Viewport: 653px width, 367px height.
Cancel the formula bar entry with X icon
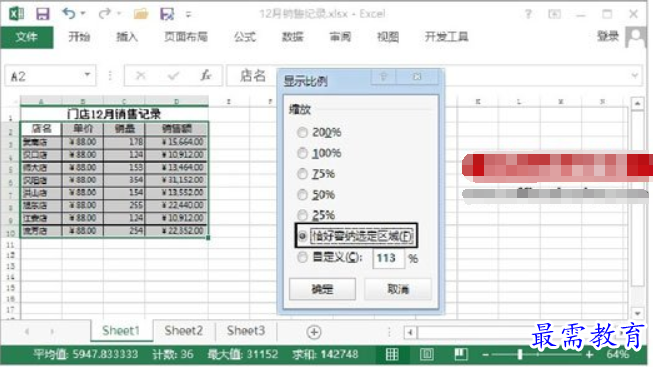point(141,75)
